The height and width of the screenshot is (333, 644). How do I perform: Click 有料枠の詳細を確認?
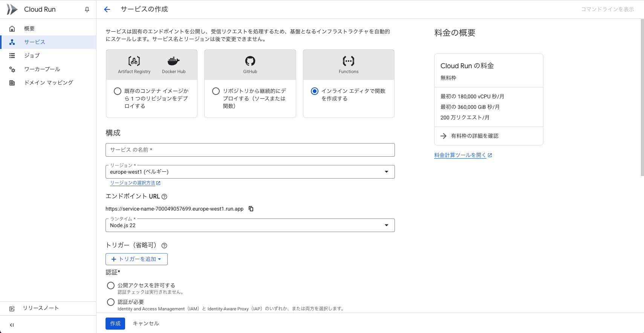[x=475, y=136]
